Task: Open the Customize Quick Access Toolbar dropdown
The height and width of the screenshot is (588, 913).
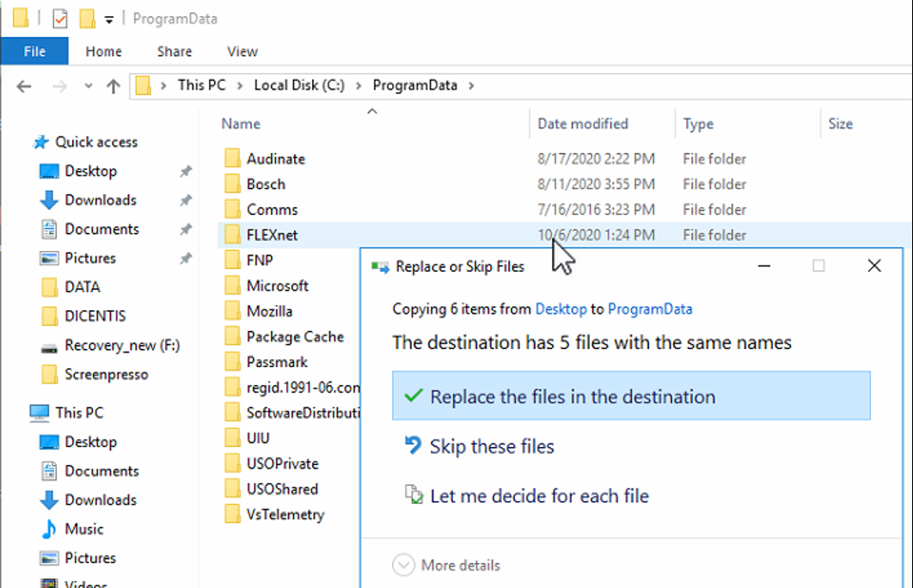Action: click(108, 19)
